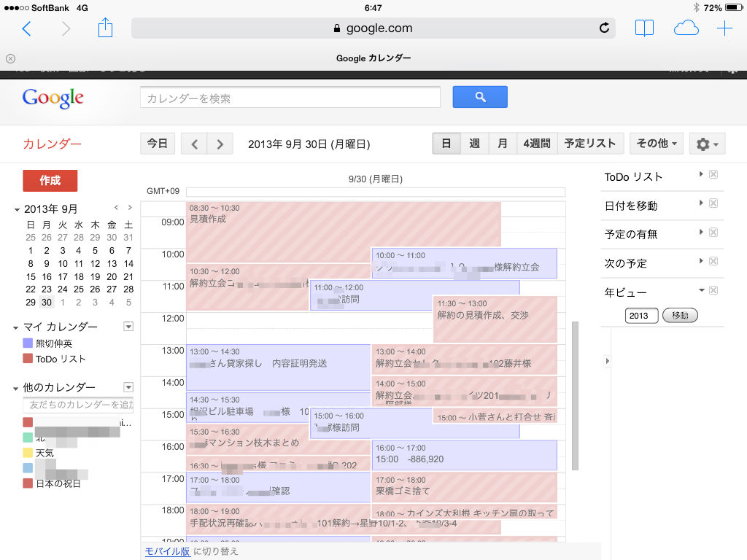Open iCloud tabs cloud icon
747x560 pixels.
point(686,28)
